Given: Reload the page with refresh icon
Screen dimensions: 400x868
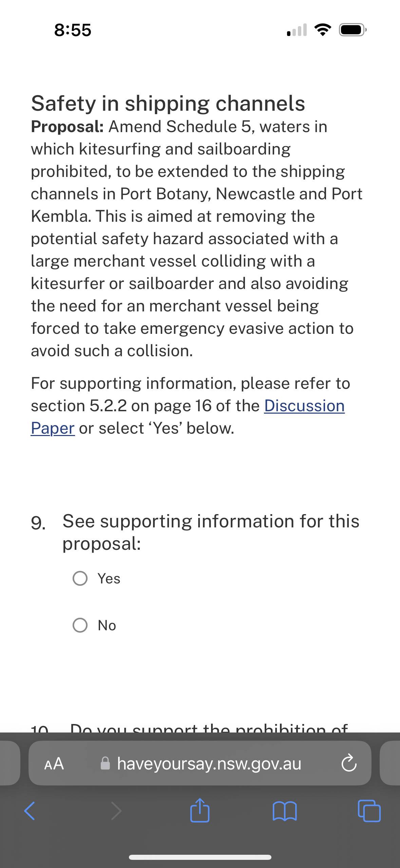Looking at the screenshot, I should (x=349, y=763).
